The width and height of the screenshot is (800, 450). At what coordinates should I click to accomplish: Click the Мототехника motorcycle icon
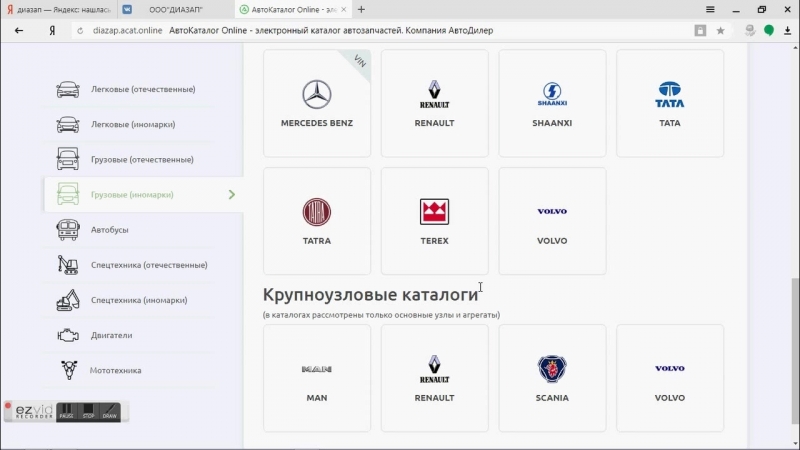(69, 370)
